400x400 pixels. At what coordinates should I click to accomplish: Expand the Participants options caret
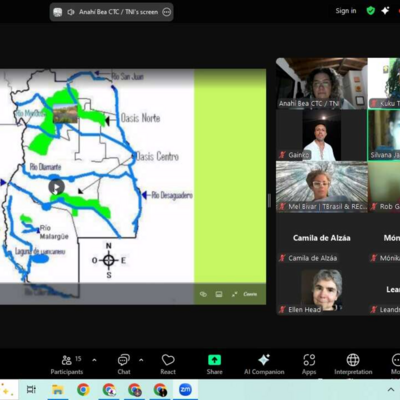(x=94, y=360)
